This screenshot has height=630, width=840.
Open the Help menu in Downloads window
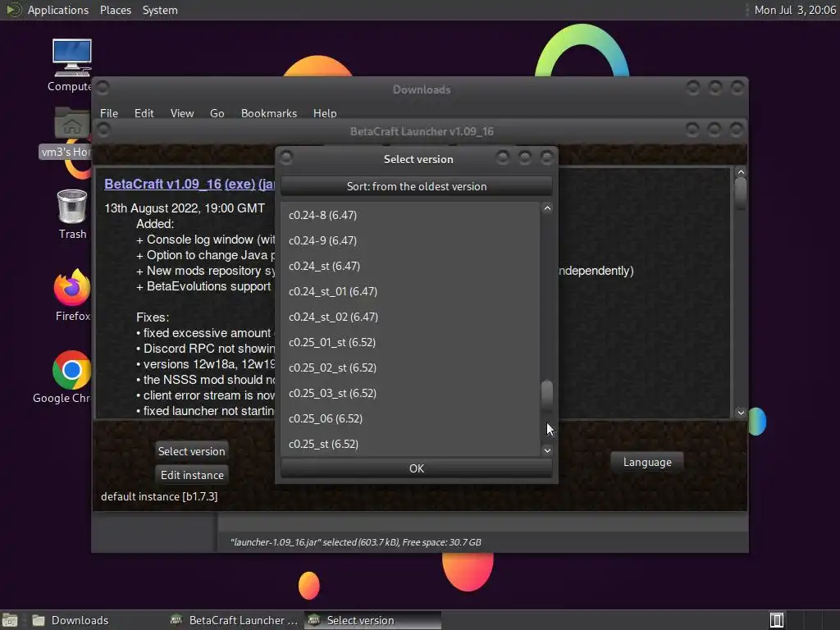[x=325, y=113]
